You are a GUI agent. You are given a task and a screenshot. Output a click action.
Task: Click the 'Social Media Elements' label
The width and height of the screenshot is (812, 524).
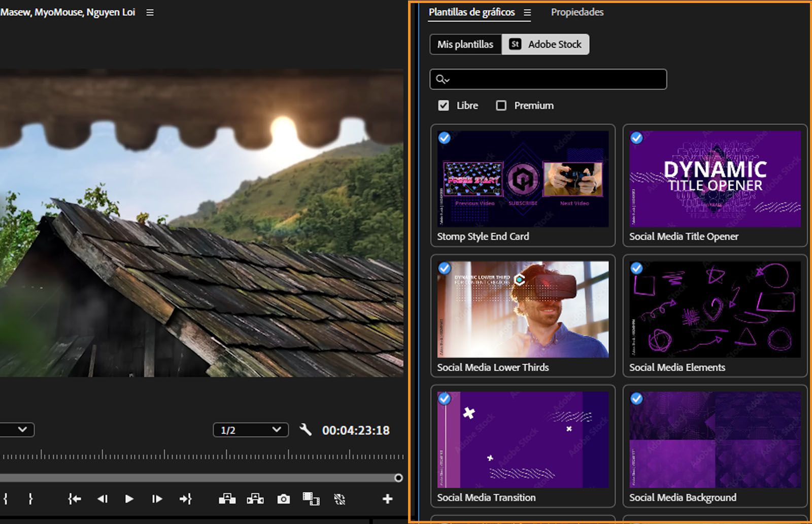[677, 367]
